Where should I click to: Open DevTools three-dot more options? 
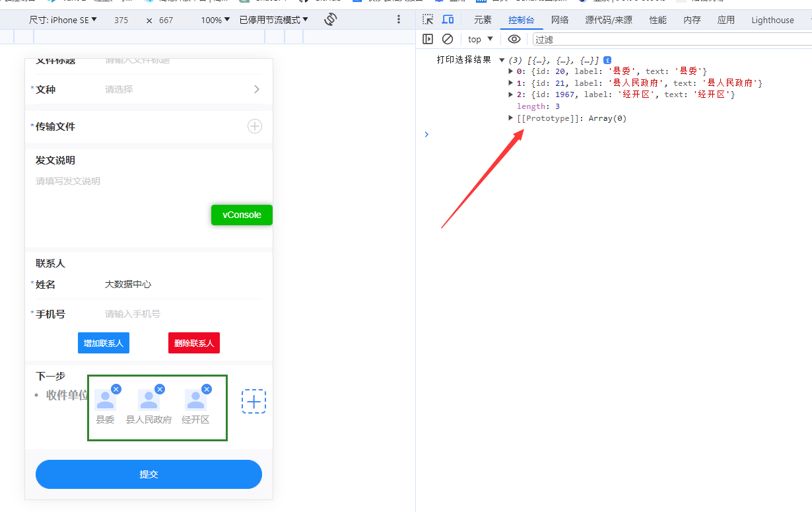[398, 19]
